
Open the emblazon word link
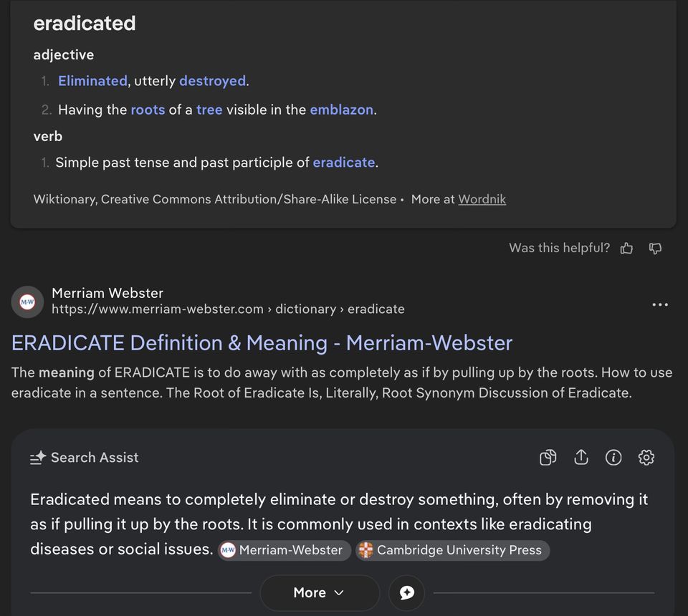pyautogui.click(x=341, y=110)
